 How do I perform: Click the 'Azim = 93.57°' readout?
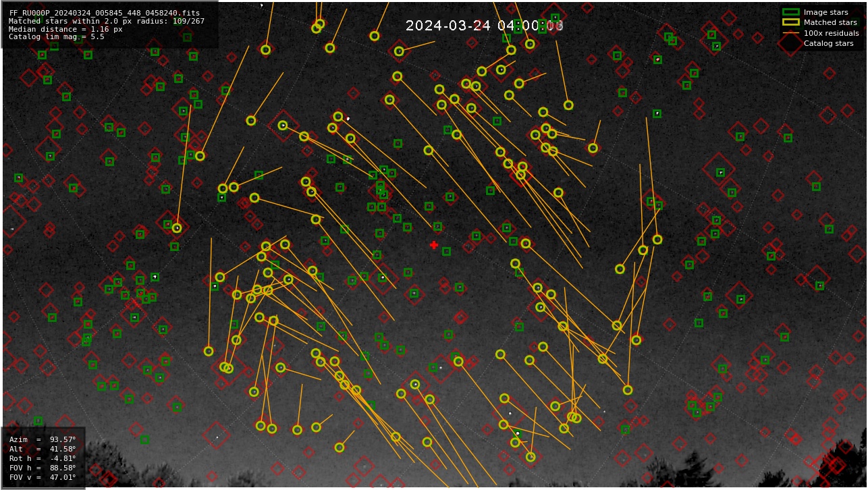point(43,439)
